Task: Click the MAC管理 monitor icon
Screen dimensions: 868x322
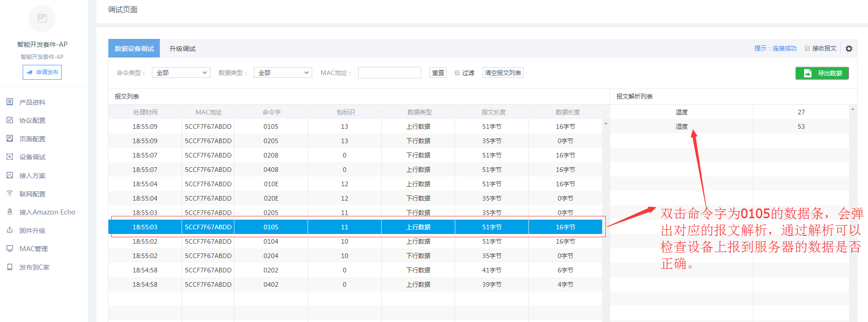Action: tap(10, 248)
